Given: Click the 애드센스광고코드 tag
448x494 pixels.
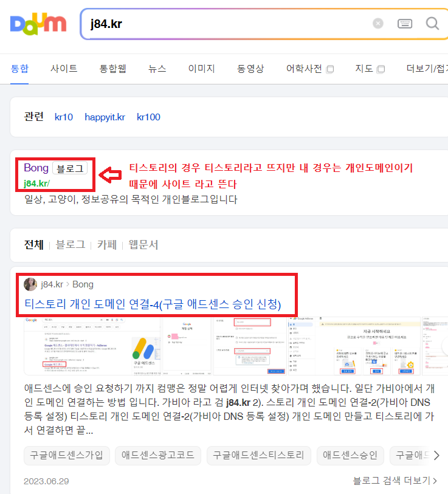Looking at the screenshot, I should 157,455.
